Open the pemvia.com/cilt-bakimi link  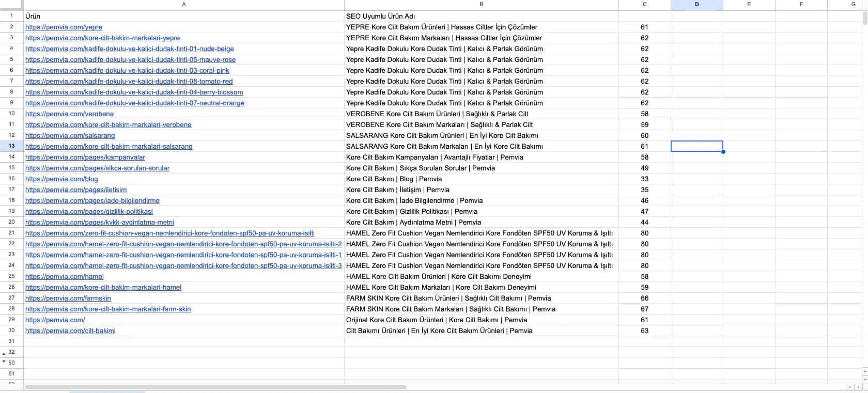coord(70,331)
